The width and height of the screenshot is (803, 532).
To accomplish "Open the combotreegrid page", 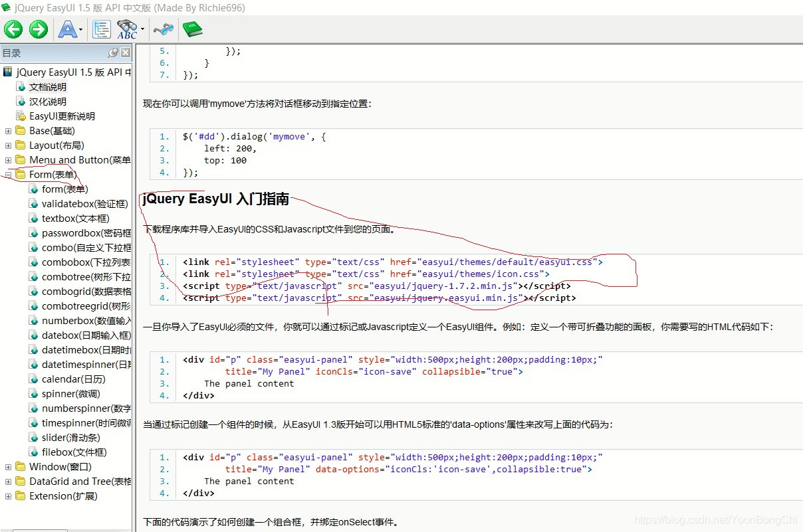I will coord(86,306).
